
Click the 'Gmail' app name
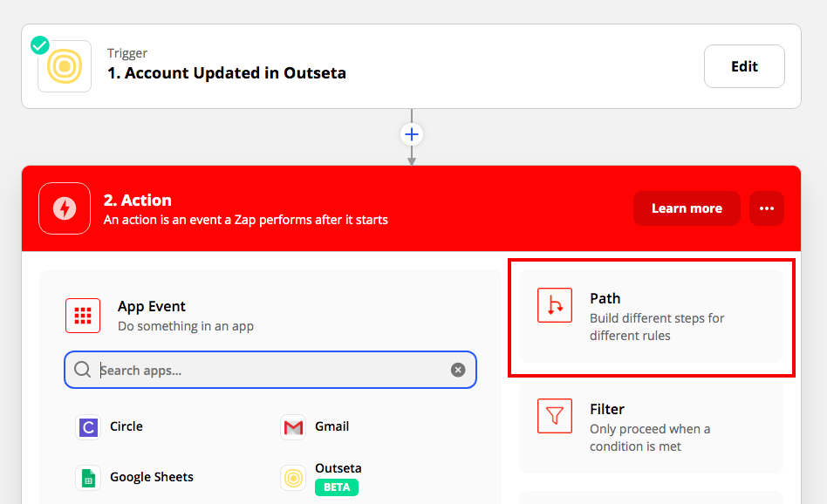331,426
